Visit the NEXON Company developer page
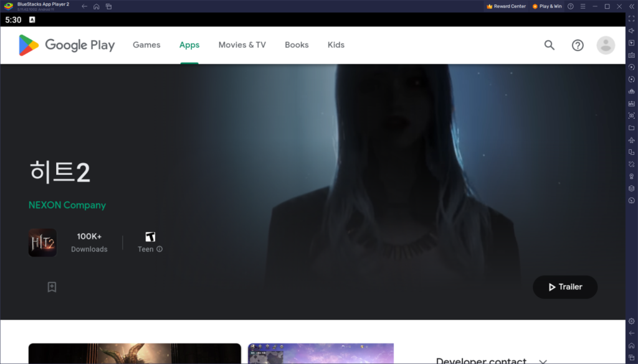The height and width of the screenshot is (364, 638). pos(67,205)
